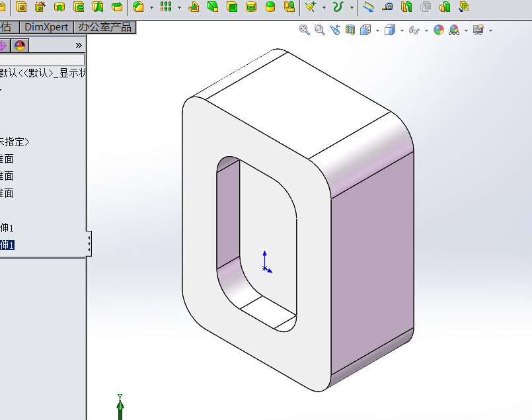The image size is (532, 420).
Task: Click the extruded cut icon with square
Action: (21, 7)
